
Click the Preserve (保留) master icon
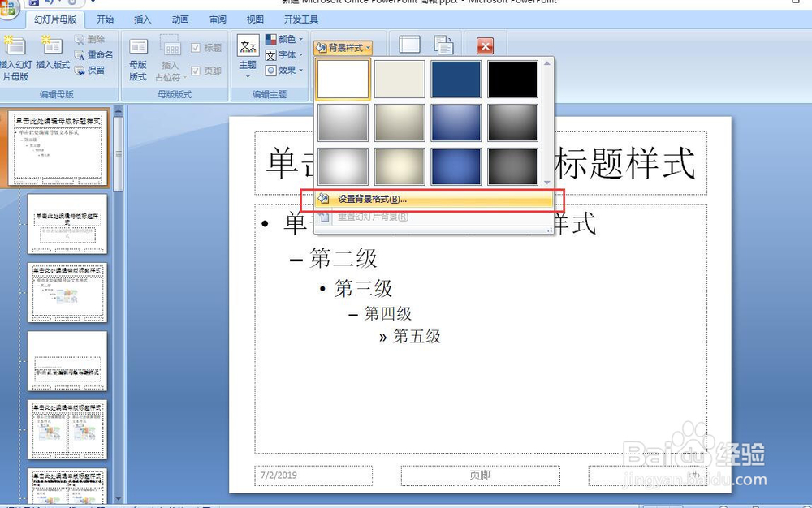click(x=80, y=70)
